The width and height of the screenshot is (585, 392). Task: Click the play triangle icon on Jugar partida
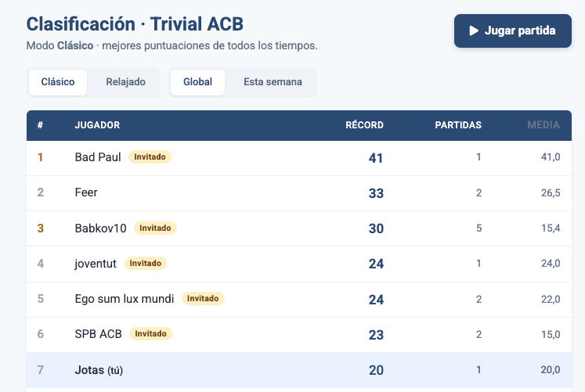[x=473, y=31]
